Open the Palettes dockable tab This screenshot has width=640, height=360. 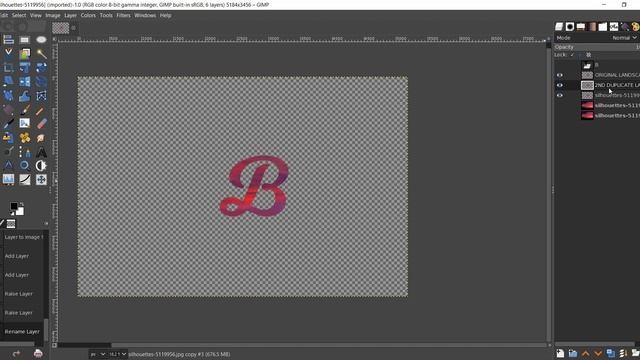[636, 27]
